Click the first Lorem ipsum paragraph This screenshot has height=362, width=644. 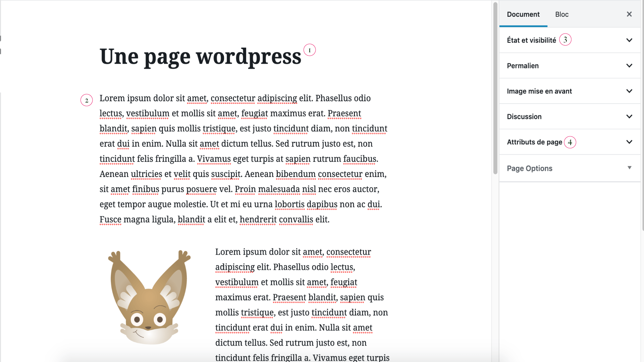243,159
